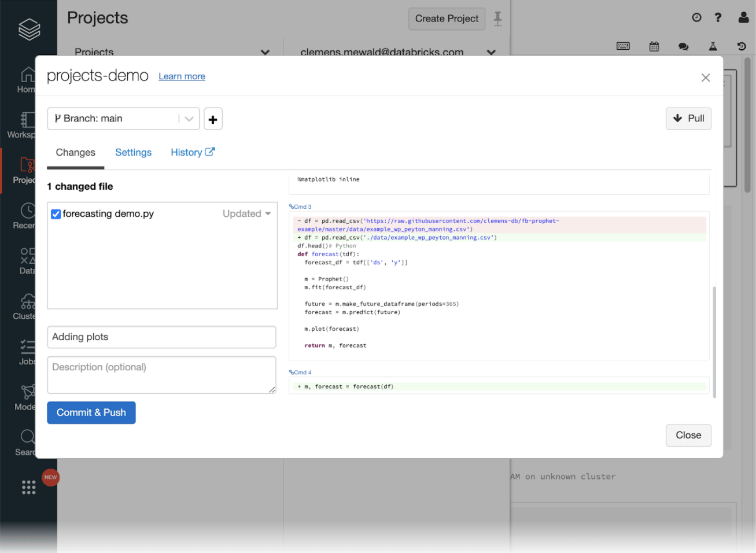Open the apps grid icon in sidebar
This screenshot has width=756, height=553.
click(28, 487)
